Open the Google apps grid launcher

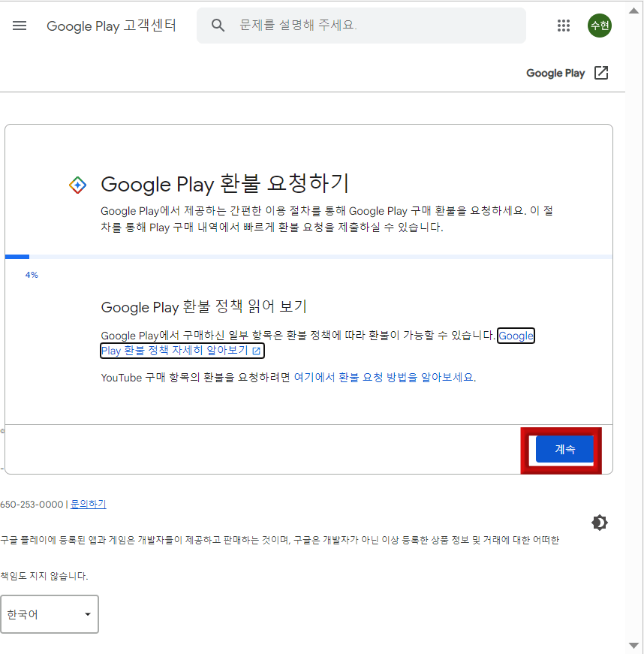(x=564, y=25)
